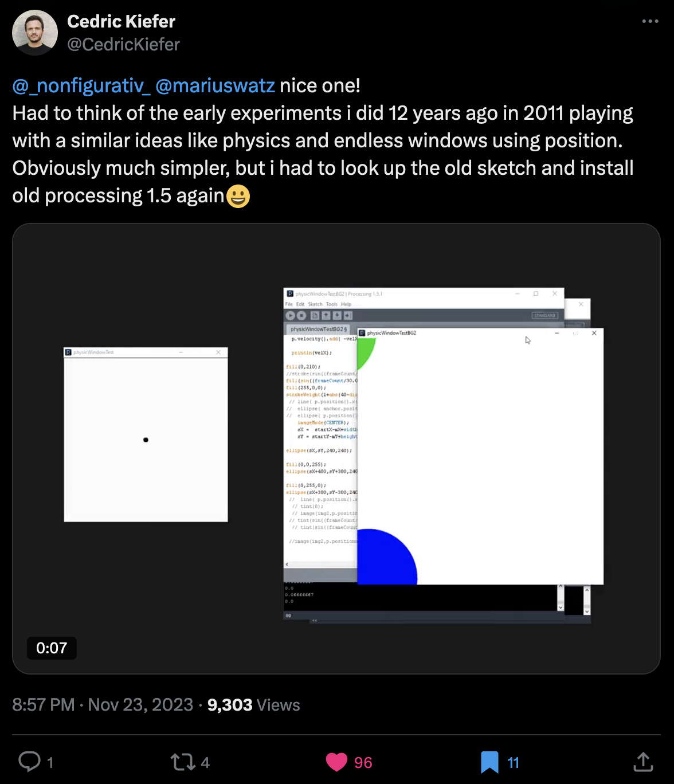Click the share upload icon
The height and width of the screenshot is (784, 674).
tap(643, 762)
